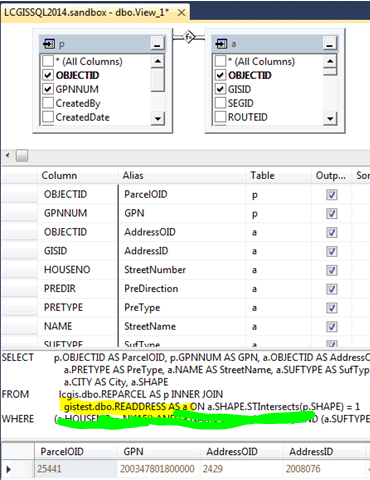
Task: Check CreatedBy in table p
Action: tap(48, 103)
